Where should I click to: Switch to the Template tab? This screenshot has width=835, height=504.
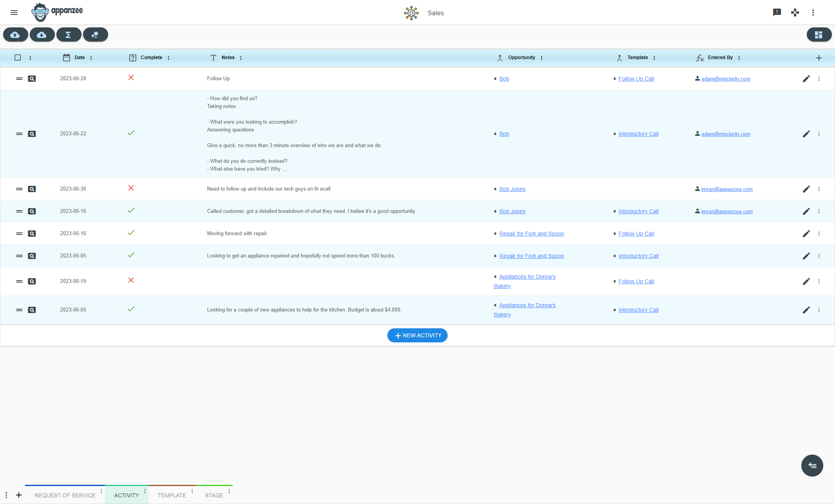[x=172, y=495]
